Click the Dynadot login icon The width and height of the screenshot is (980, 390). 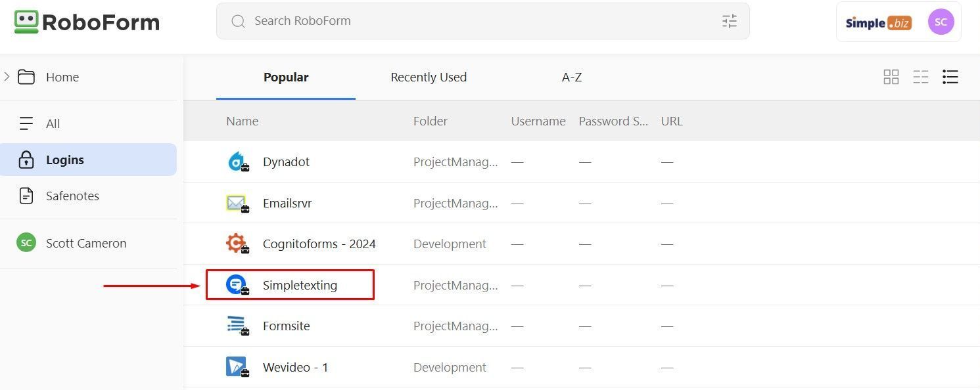coord(237,162)
